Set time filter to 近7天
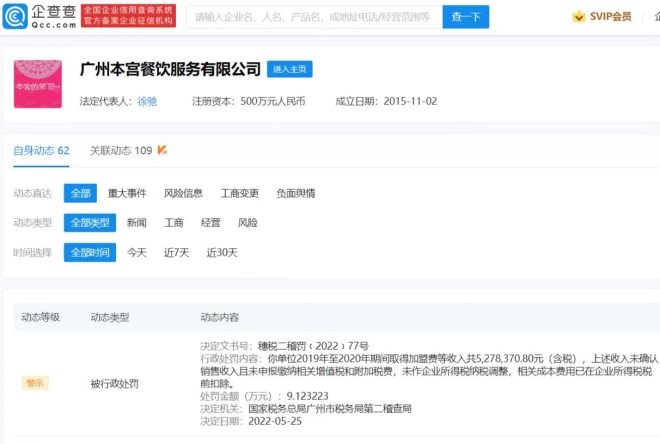The height and width of the screenshot is (444, 660). [x=177, y=253]
